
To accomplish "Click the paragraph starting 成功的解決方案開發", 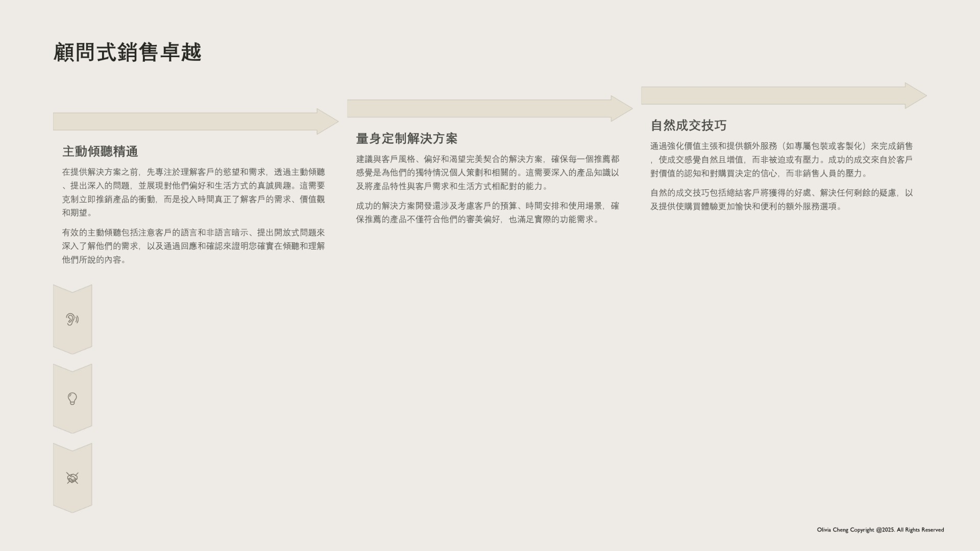I will coord(487,213).
